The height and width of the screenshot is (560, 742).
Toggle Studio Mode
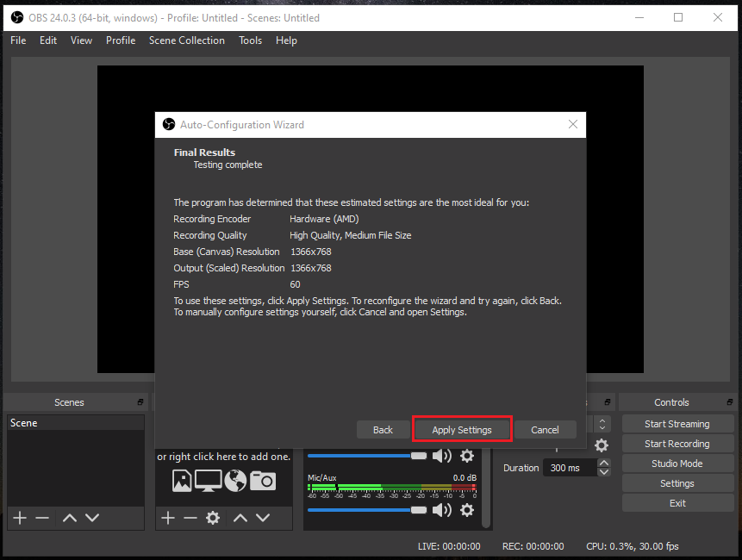coord(677,464)
